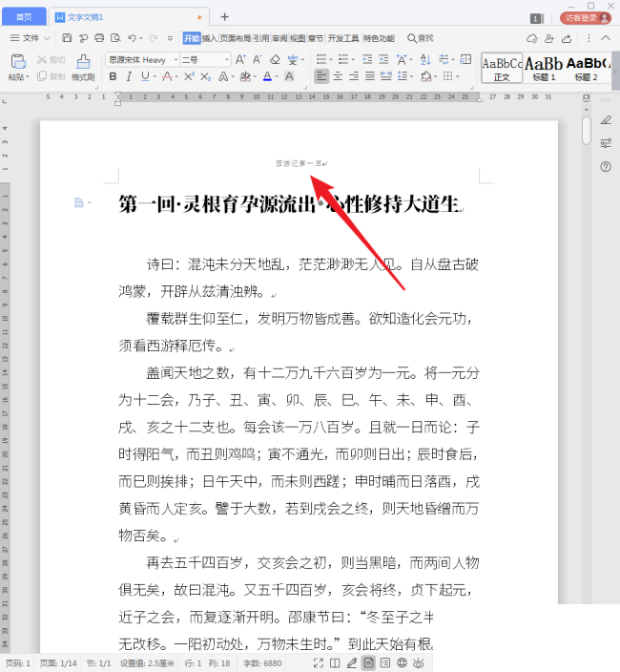Screen dimensions: 620x672
Task: Open the 开发工具 ribbon tab
Action: click(343, 38)
